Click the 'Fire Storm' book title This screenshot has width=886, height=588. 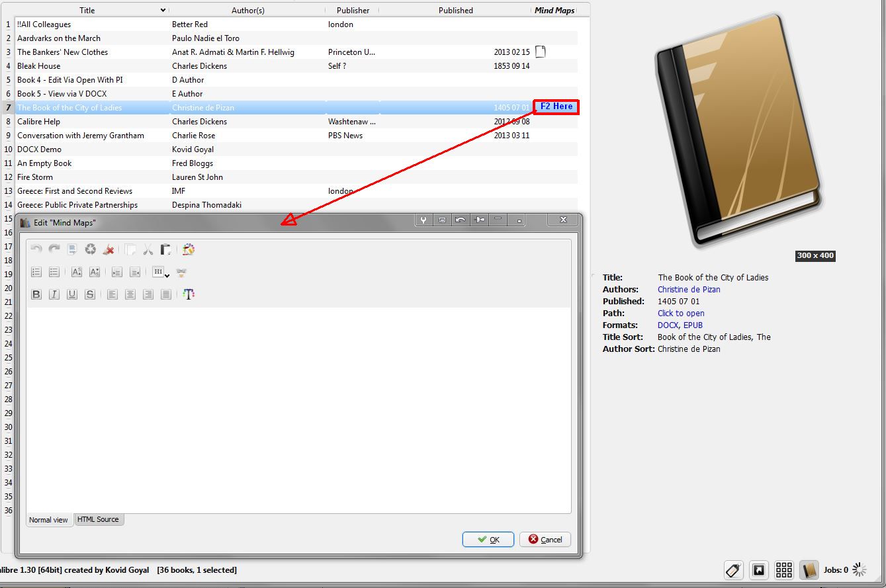click(34, 177)
